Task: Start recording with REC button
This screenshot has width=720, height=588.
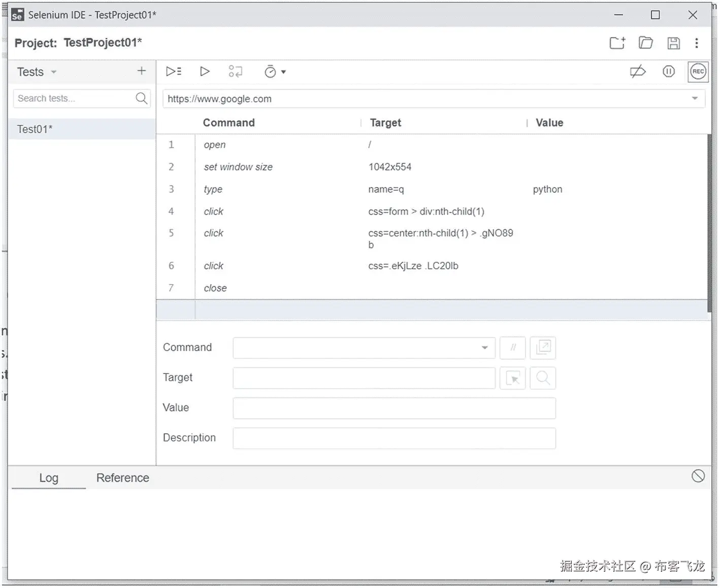Action: [698, 72]
